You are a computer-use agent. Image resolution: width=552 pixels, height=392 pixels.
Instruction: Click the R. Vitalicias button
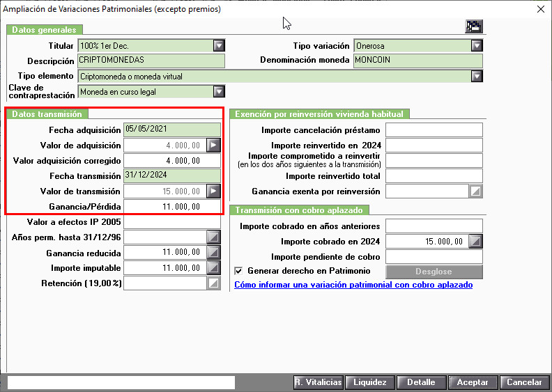(x=319, y=382)
